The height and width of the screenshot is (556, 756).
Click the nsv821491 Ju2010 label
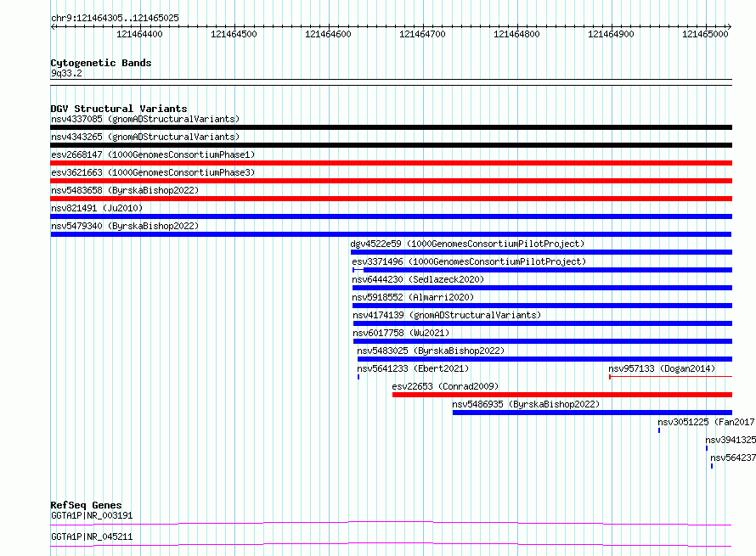tap(97, 208)
